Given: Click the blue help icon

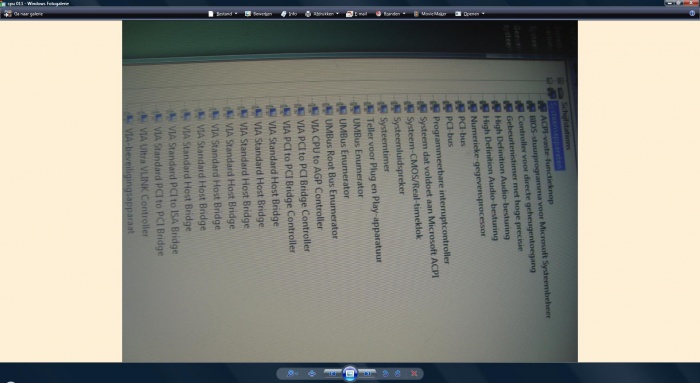Looking at the screenshot, I should [x=692, y=13].
